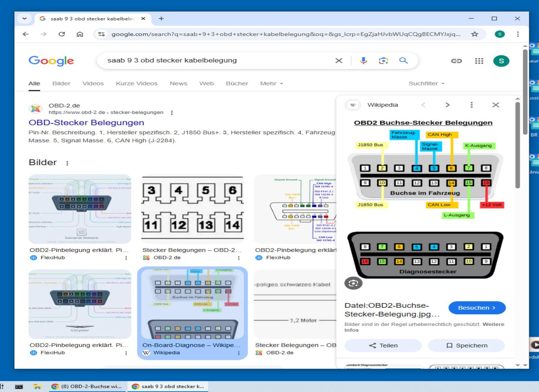Image resolution: width=539 pixels, height=392 pixels.
Task: Switch to Web search tab
Action: pos(206,84)
